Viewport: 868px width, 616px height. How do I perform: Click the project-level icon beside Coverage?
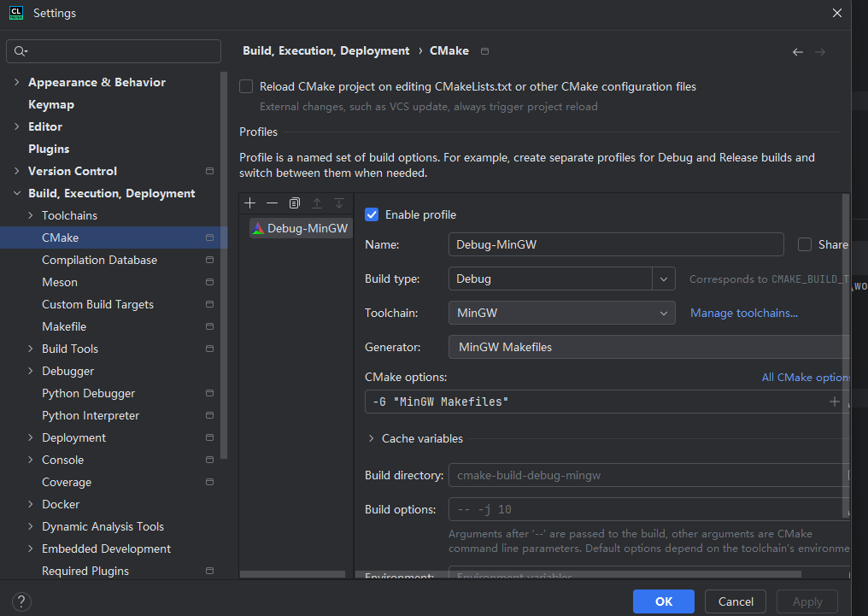click(x=210, y=482)
